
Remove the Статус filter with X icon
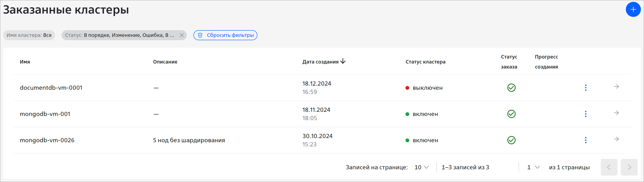[x=182, y=35]
